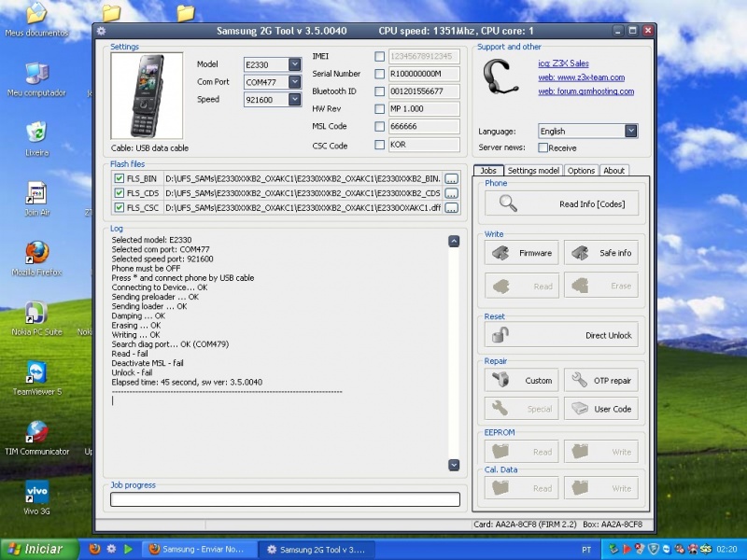Open Model dropdown showing E2330
Image resolution: width=747 pixels, height=560 pixels.
[x=295, y=64]
